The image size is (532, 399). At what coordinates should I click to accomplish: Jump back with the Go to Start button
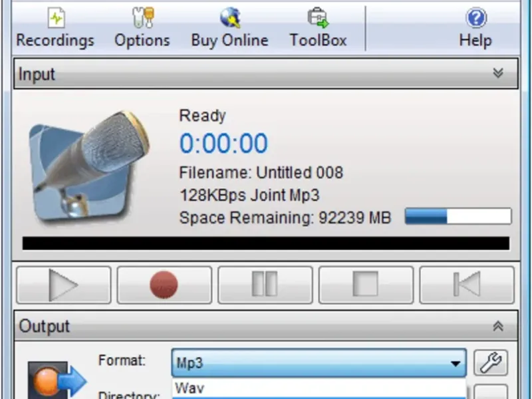[467, 285]
